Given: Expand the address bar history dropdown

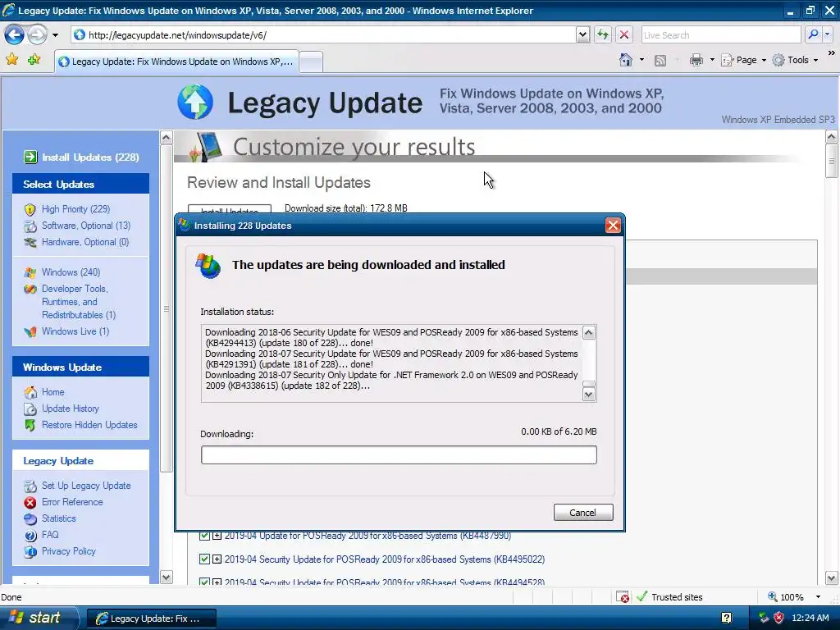Looking at the screenshot, I should (x=583, y=35).
